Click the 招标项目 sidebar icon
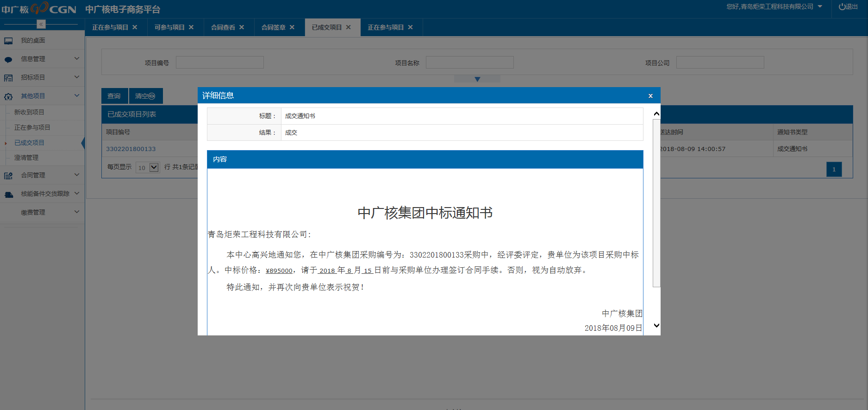The image size is (868, 410). (8, 78)
